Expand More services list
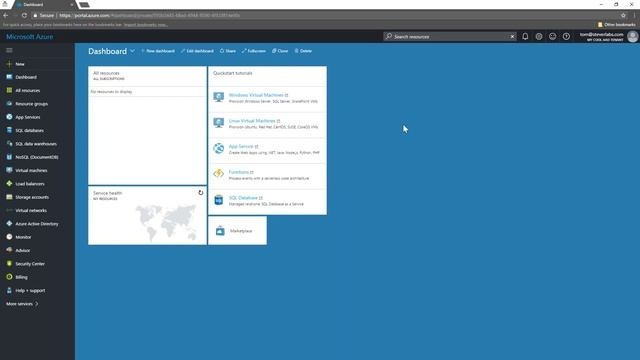 (22, 304)
